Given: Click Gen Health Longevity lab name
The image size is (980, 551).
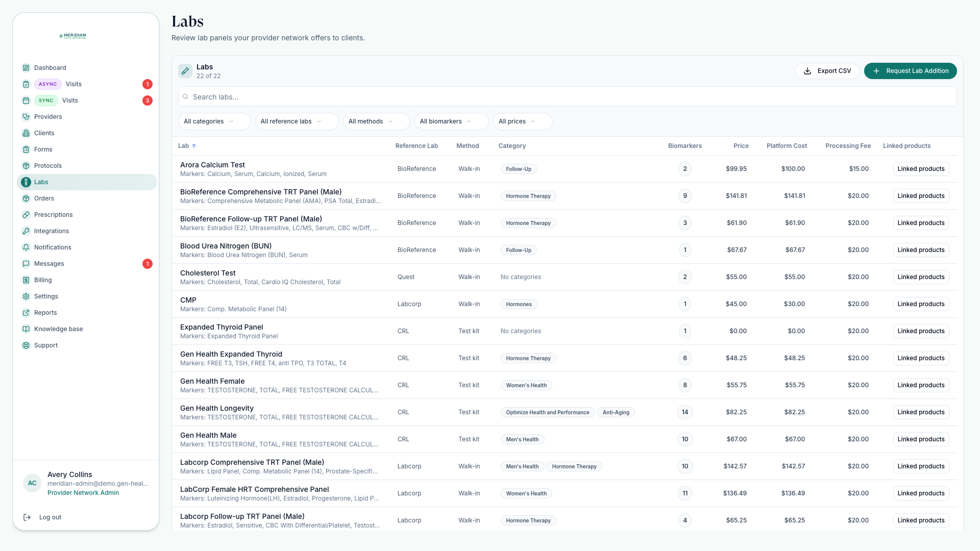Looking at the screenshot, I should (217, 408).
